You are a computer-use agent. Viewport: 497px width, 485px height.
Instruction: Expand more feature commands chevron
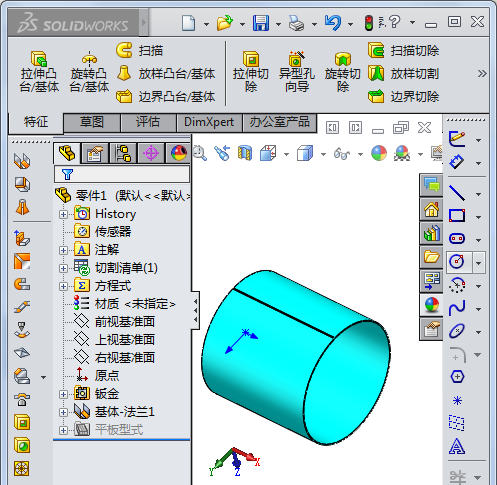point(482,73)
